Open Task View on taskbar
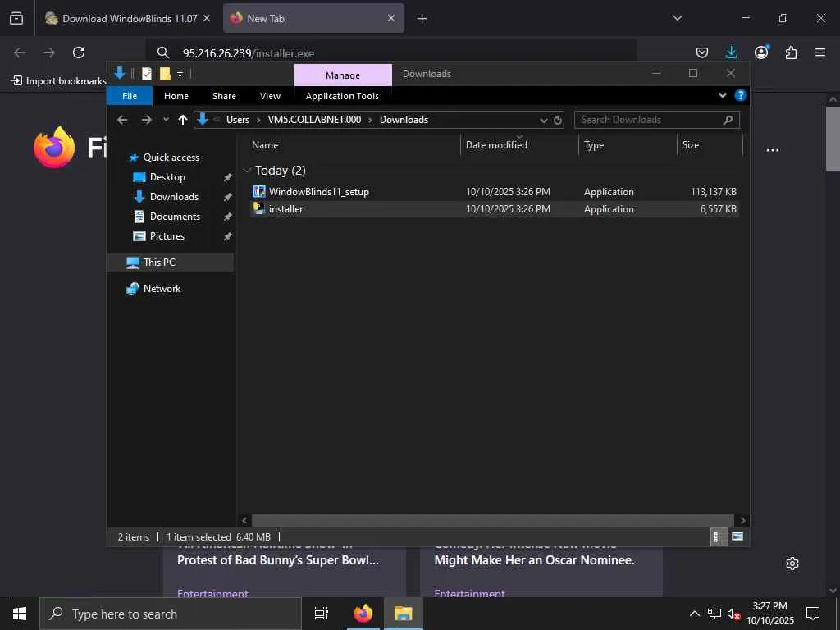 tap(321, 614)
